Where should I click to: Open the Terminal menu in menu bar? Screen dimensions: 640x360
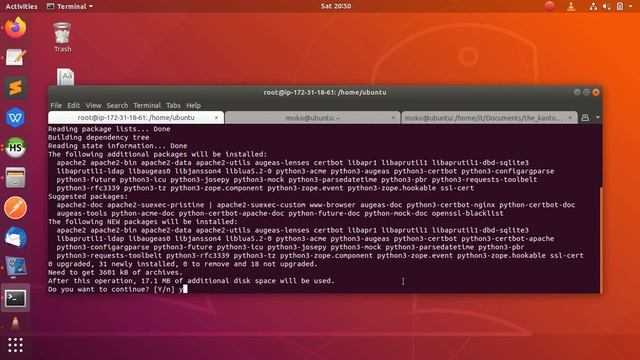[x=147, y=105]
